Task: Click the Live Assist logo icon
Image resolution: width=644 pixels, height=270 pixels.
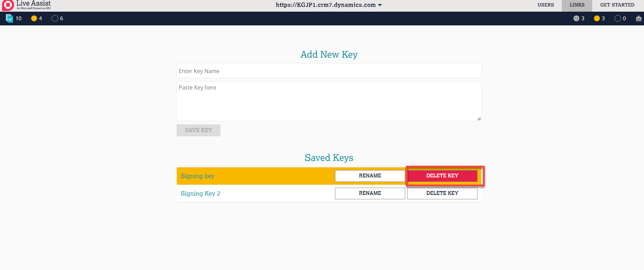Action: pyautogui.click(x=8, y=5)
